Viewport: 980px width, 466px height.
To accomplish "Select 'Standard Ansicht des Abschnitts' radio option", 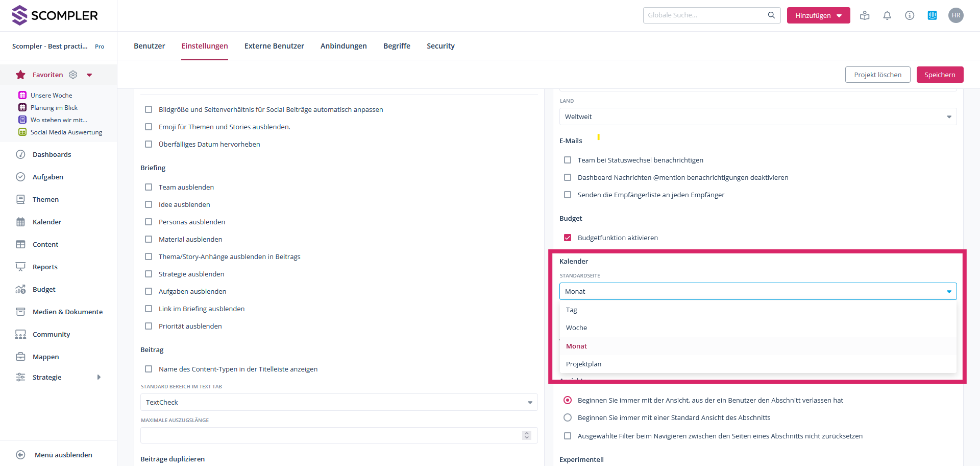I will click(x=568, y=417).
